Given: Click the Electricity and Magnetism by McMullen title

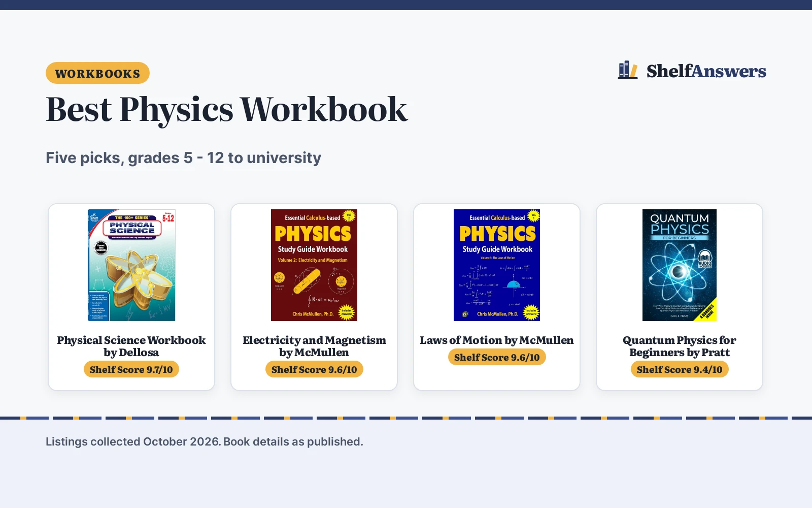Looking at the screenshot, I should [x=314, y=346].
